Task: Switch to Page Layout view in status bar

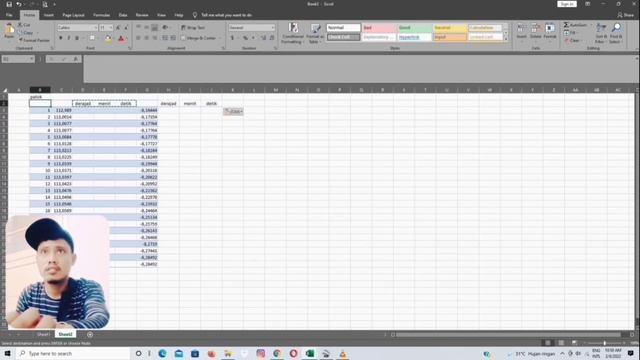Action: pos(561,343)
